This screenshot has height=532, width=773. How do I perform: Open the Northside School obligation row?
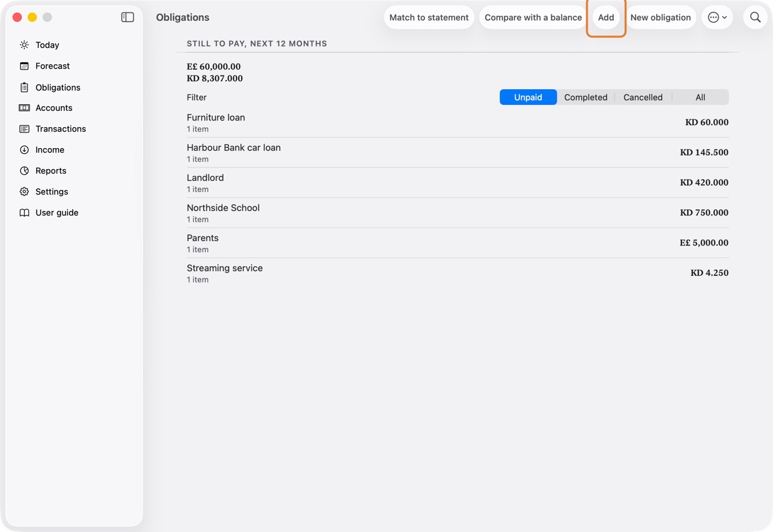(457, 213)
